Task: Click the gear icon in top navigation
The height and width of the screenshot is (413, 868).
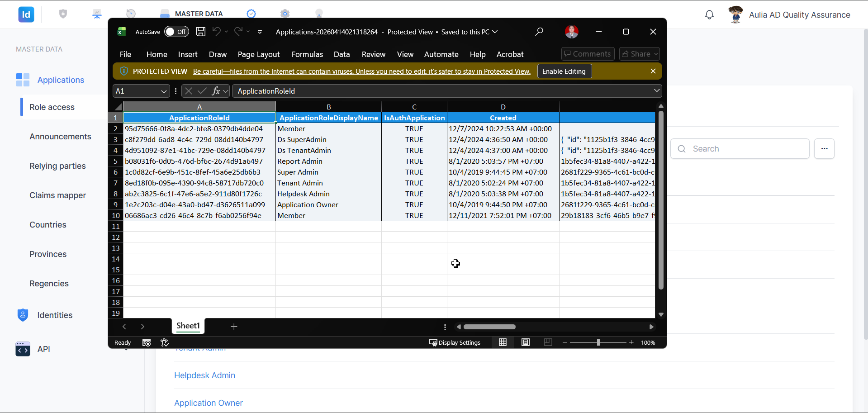Action: (x=285, y=14)
